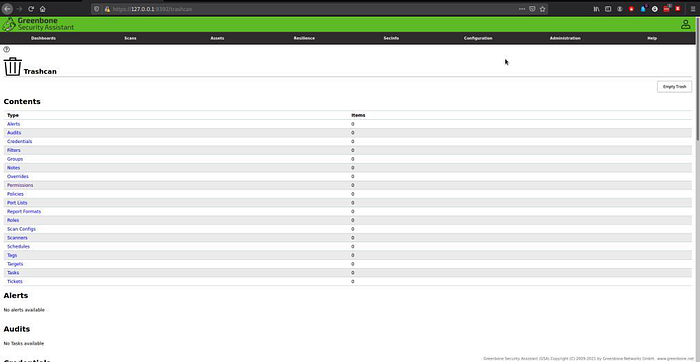
Task: Open the Configuration menu
Action: [478, 38]
